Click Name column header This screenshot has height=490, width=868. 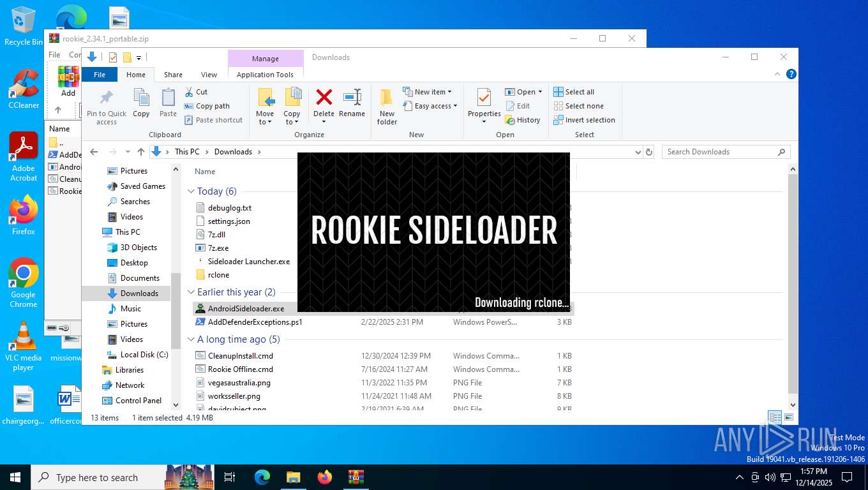(205, 172)
